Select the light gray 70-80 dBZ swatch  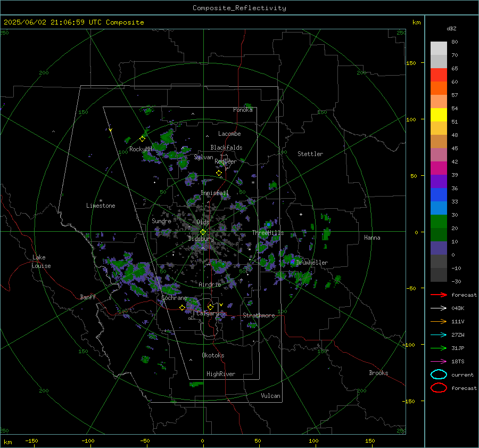point(439,48)
